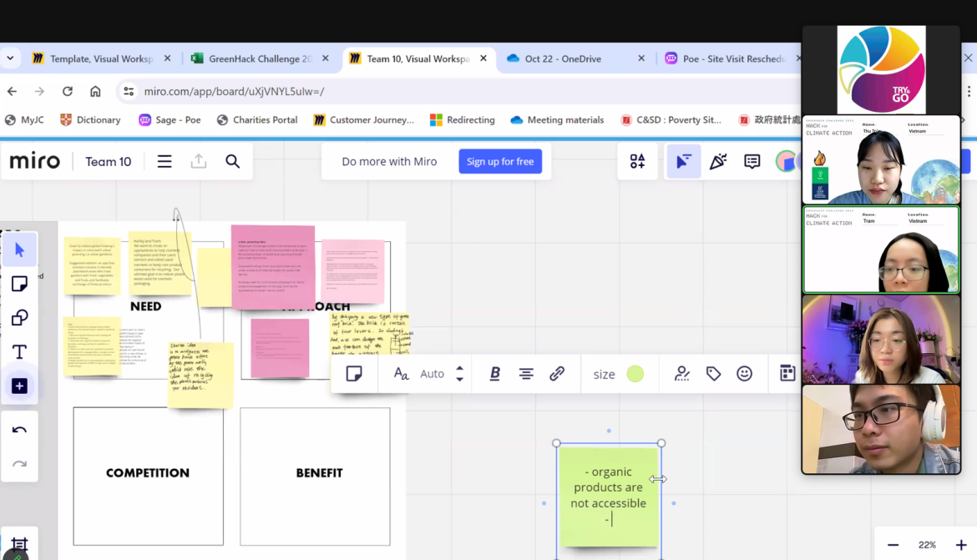The image size is (977, 560).
Task: Open the text alignment options
Action: click(526, 374)
